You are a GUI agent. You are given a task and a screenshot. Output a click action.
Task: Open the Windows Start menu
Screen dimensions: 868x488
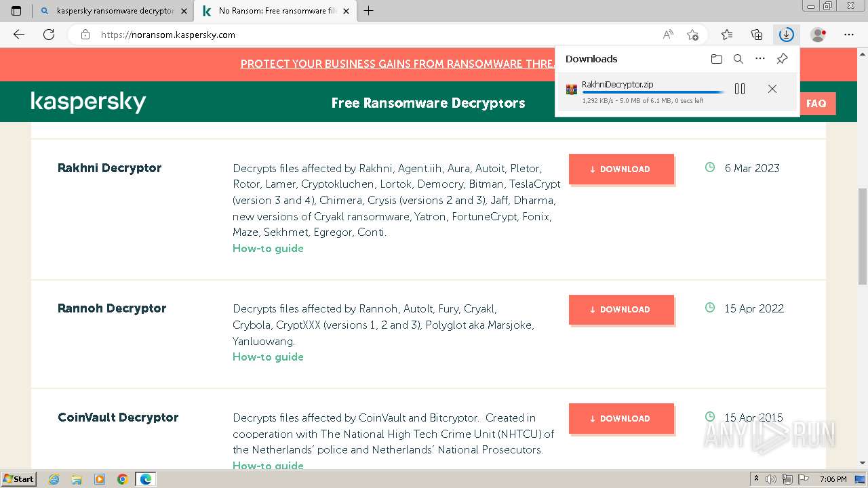pyautogui.click(x=18, y=479)
